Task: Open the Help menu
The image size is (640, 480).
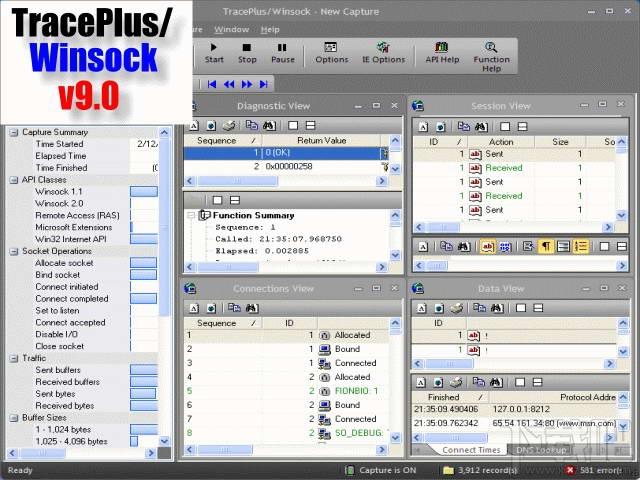Action: coord(270,29)
